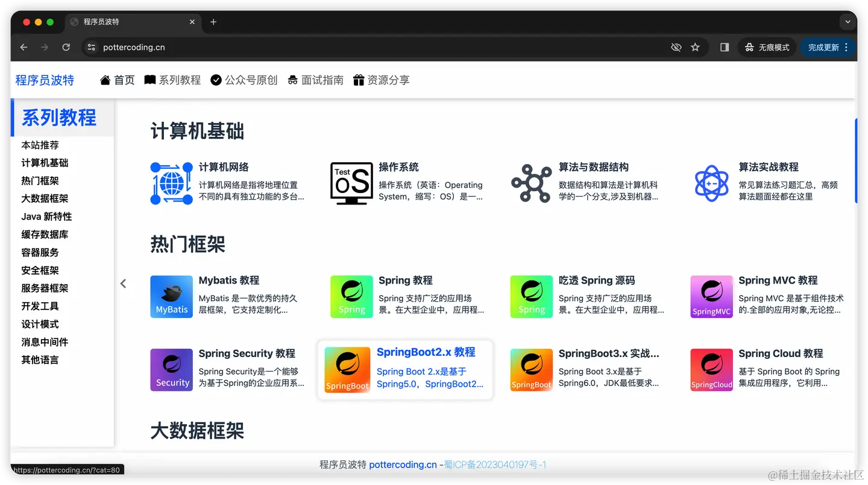Open 系列教程 in the navigation bar
This screenshot has width=868, height=485.
coord(172,80)
